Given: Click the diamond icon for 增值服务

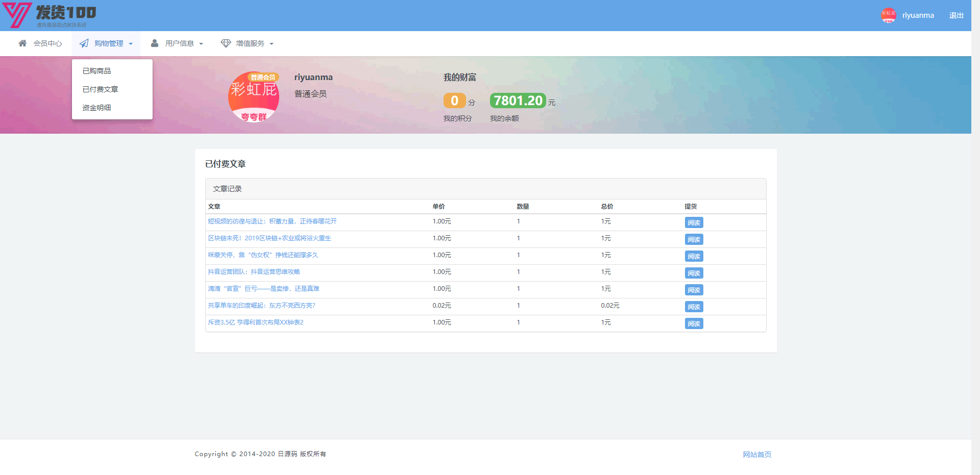Looking at the screenshot, I should pos(226,43).
